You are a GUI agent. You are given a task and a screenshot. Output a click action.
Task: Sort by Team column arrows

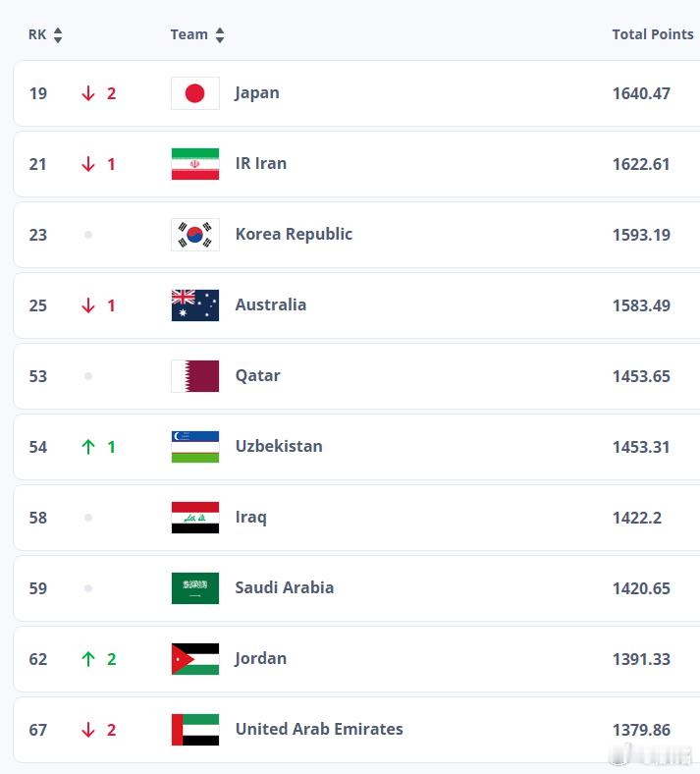pyautogui.click(x=220, y=35)
